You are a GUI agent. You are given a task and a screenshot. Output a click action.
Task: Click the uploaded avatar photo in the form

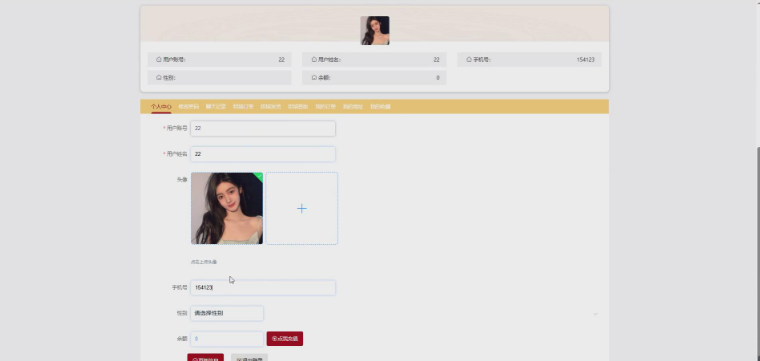227,208
